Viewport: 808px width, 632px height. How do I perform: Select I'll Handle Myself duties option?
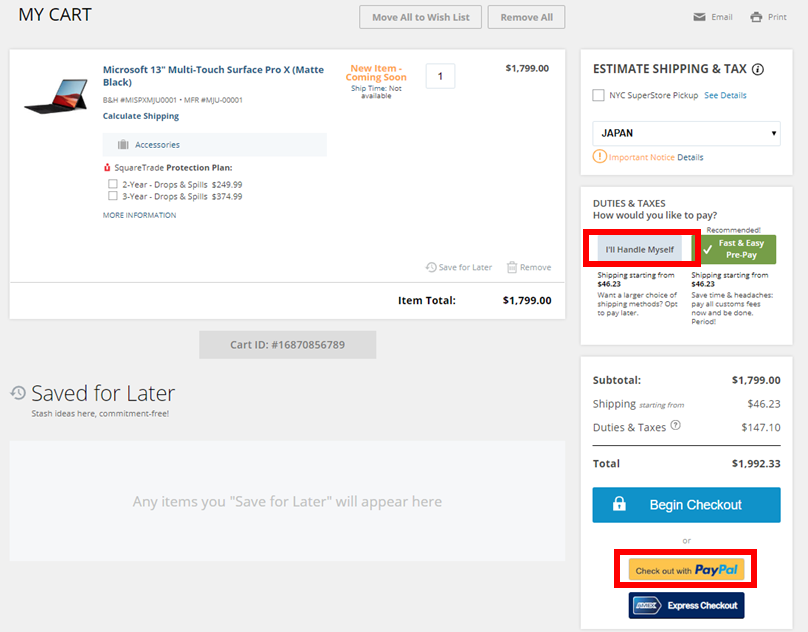(x=639, y=249)
